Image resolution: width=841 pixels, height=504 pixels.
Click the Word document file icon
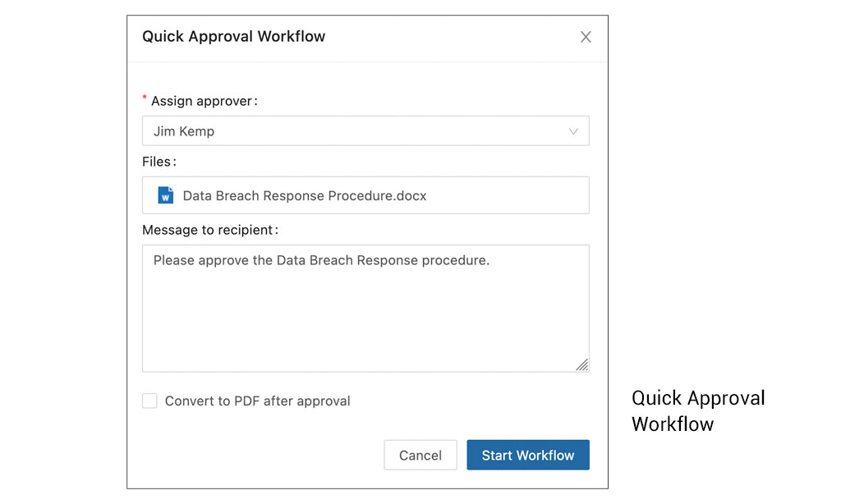(x=166, y=195)
